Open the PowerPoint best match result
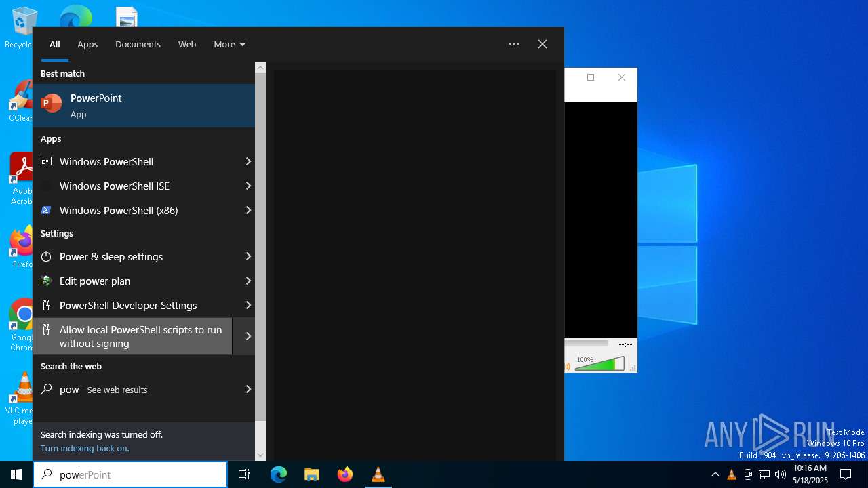 [144, 106]
